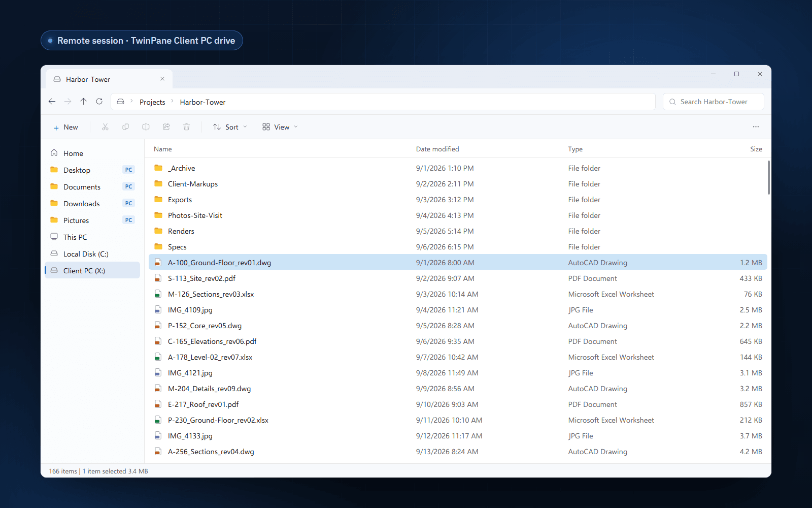Sort by the Date modified column header
Image resolution: width=812 pixels, height=508 pixels.
point(437,149)
